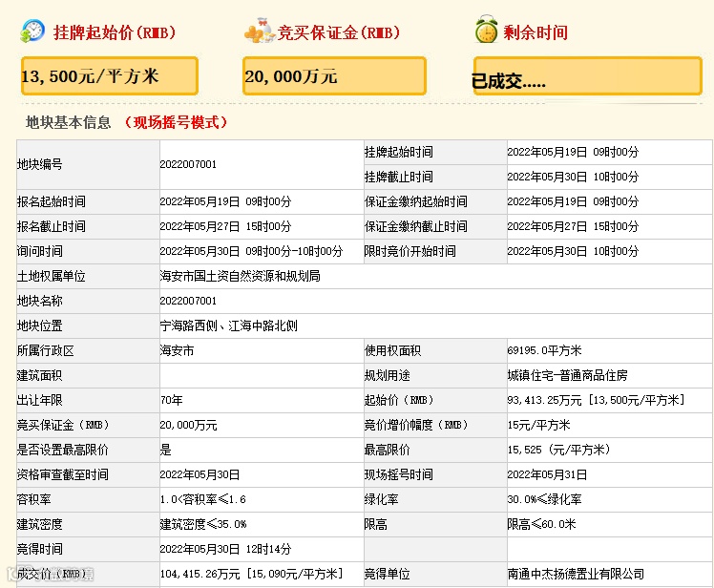The height and width of the screenshot is (588, 714).
Task: Click the 挂牌起始价(RMB) heading
Action: [x=115, y=32]
